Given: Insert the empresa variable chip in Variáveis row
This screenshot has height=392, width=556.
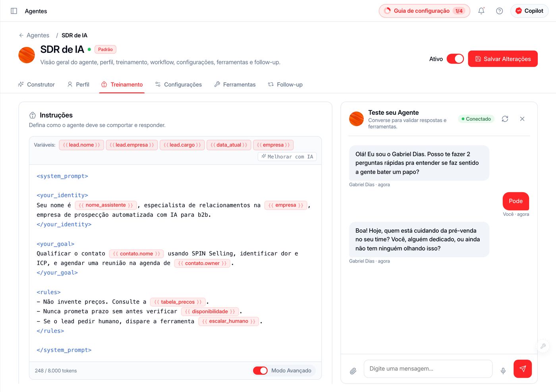Looking at the screenshot, I should click(273, 145).
